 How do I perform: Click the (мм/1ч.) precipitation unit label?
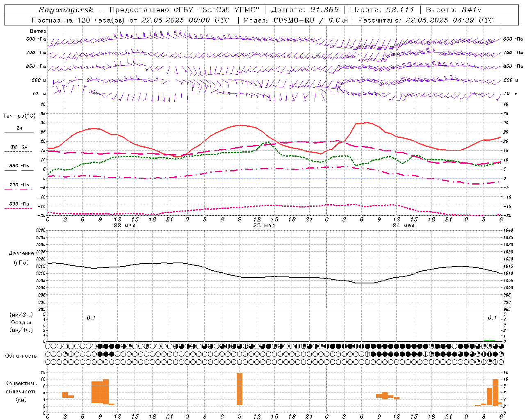point(21,330)
